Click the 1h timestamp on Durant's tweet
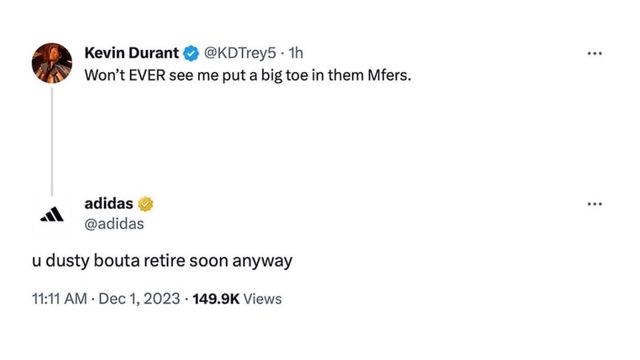Image resolution: width=640 pixels, height=360 pixels. pos(296,53)
